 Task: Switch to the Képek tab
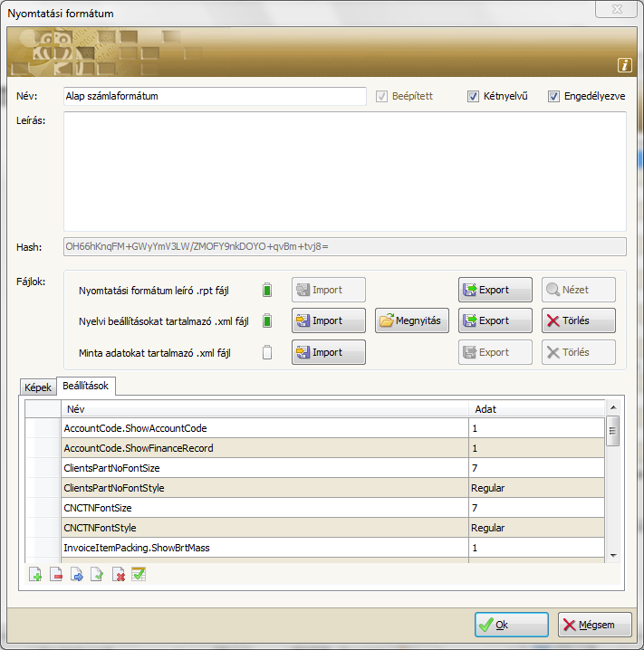coord(38,387)
